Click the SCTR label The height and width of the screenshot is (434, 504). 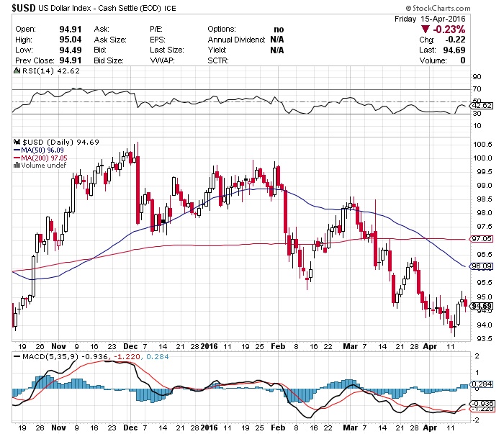[218, 60]
